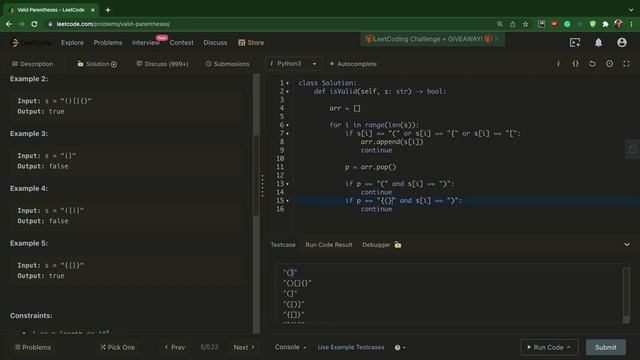Open the Run Code options arrow
Image resolution: width=640 pixels, height=360 pixels.
pyautogui.click(x=569, y=347)
